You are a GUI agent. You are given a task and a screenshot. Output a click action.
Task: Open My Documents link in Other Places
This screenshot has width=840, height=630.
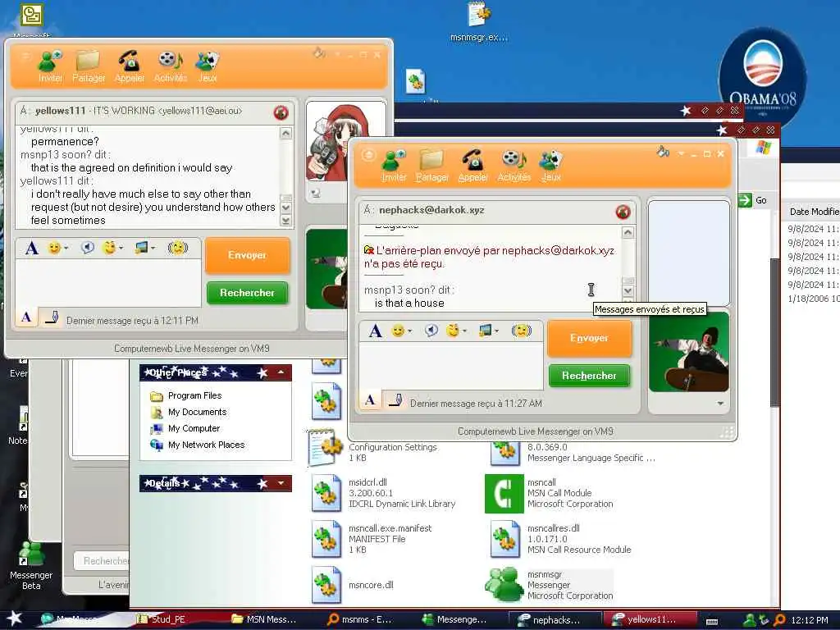pos(197,413)
